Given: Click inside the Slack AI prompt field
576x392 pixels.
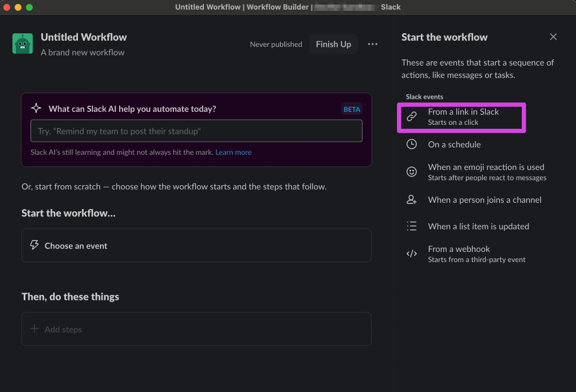Looking at the screenshot, I should (196, 130).
